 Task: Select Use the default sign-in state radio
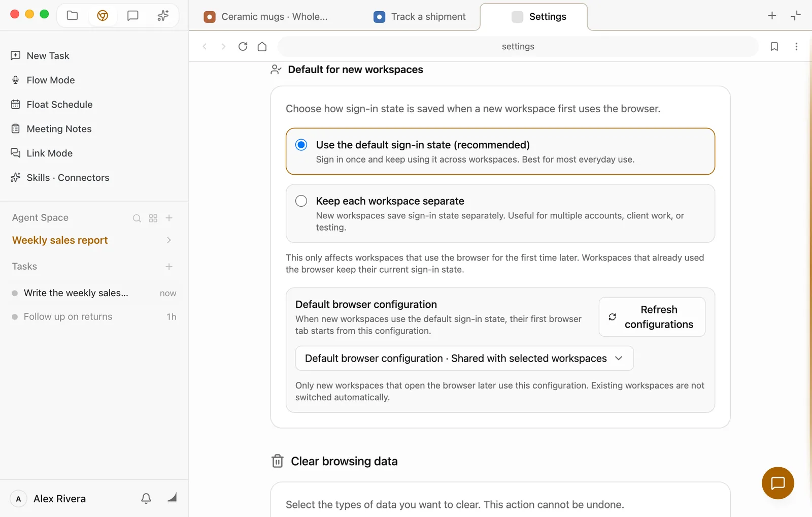301,145
